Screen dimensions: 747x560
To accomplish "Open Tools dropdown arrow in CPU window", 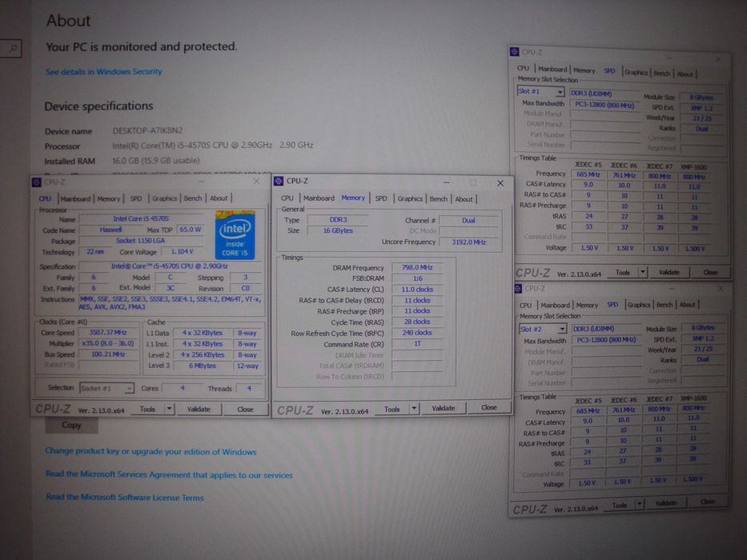I will point(169,409).
